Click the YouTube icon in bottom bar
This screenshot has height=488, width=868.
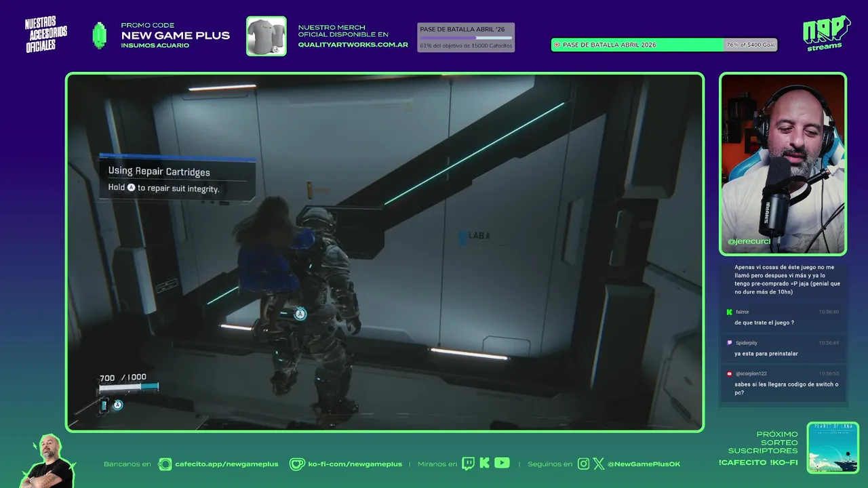pyautogui.click(x=502, y=463)
